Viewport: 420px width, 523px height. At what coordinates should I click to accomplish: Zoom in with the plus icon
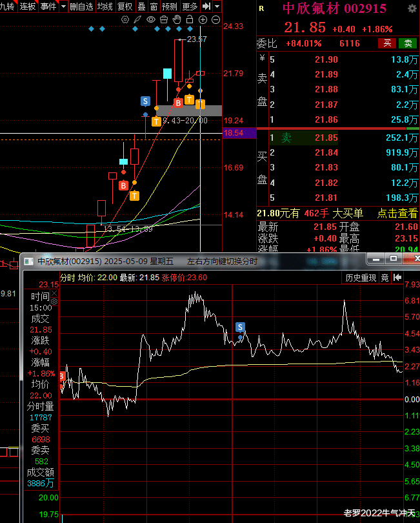pyautogui.click(x=203, y=19)
